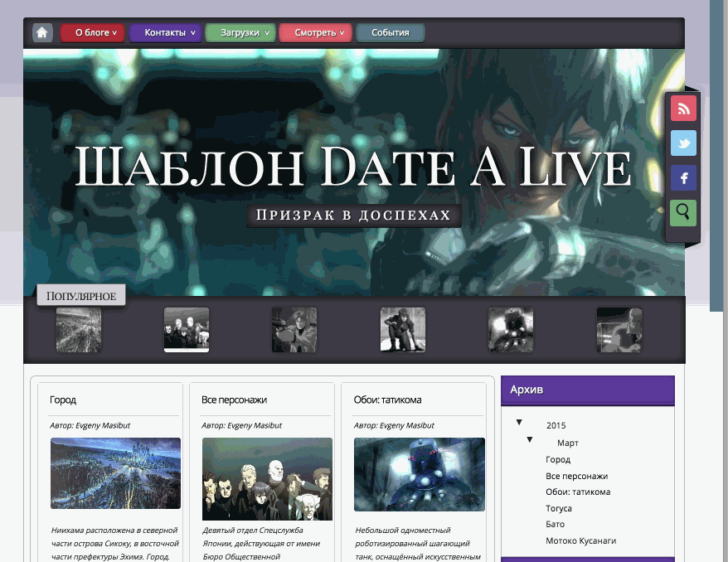The height and width of the screenshot is (562, 728).
Task: Click the 'Призрак в доспехах' subtitle
Action: (x=354, y=216)
